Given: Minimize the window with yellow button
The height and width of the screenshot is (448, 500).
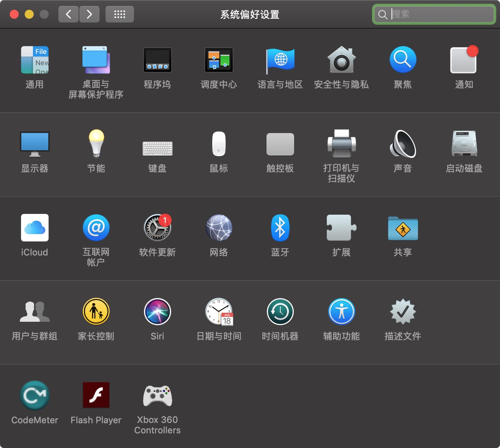Looking at the screenshot, I should pos(29,14).
